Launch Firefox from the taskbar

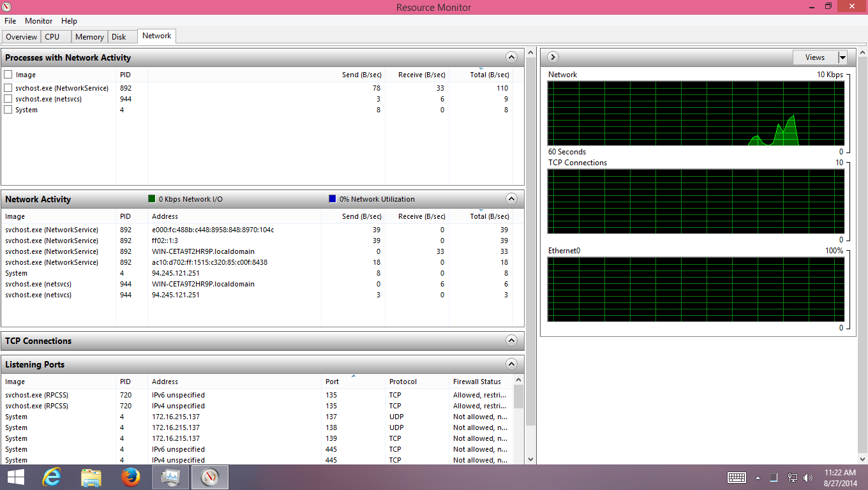pyautogui.click(x=130, y=477)
